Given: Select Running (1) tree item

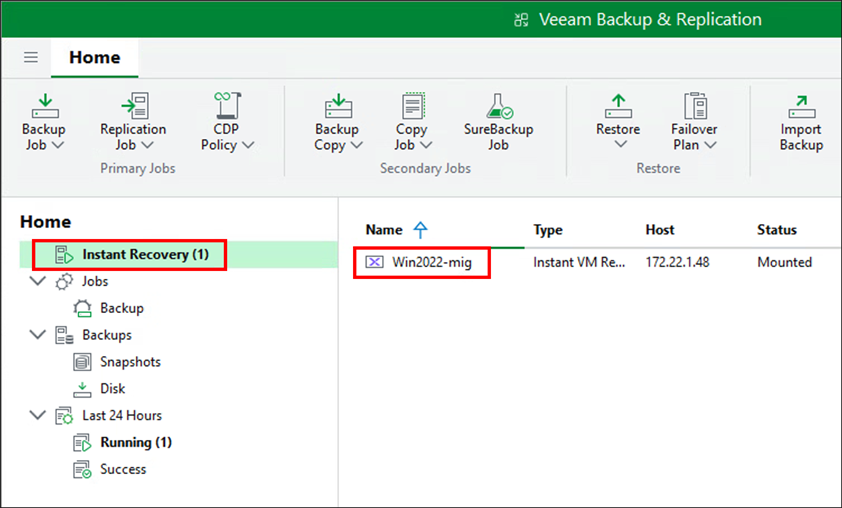Looking at the screenshot, I should pyautogui.click(x=136, y=442).
